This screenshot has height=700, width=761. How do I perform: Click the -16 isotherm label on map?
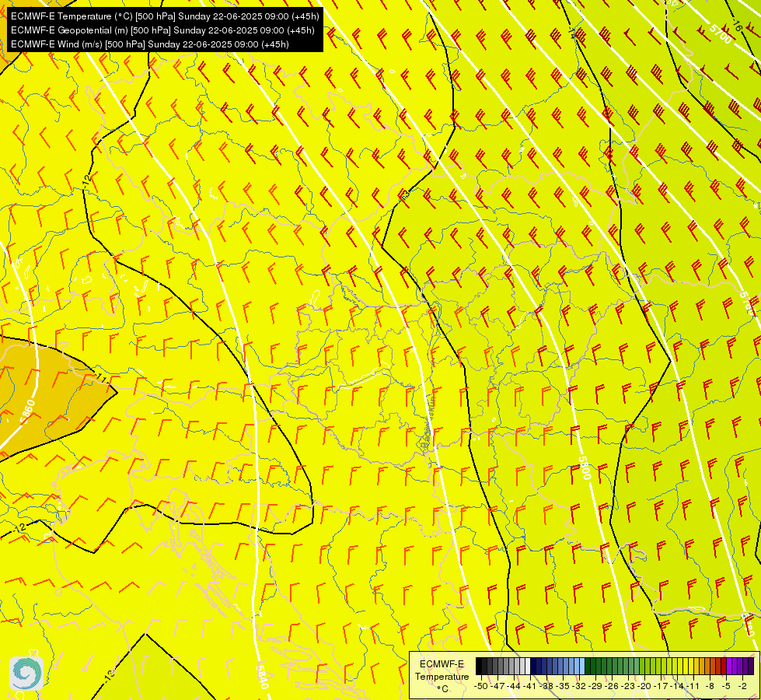point(737,26)
